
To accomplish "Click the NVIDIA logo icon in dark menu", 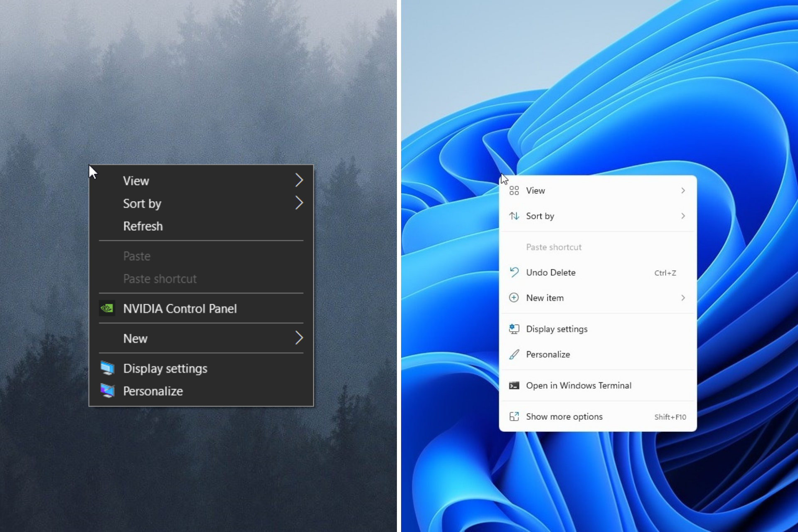I will 107,308.
